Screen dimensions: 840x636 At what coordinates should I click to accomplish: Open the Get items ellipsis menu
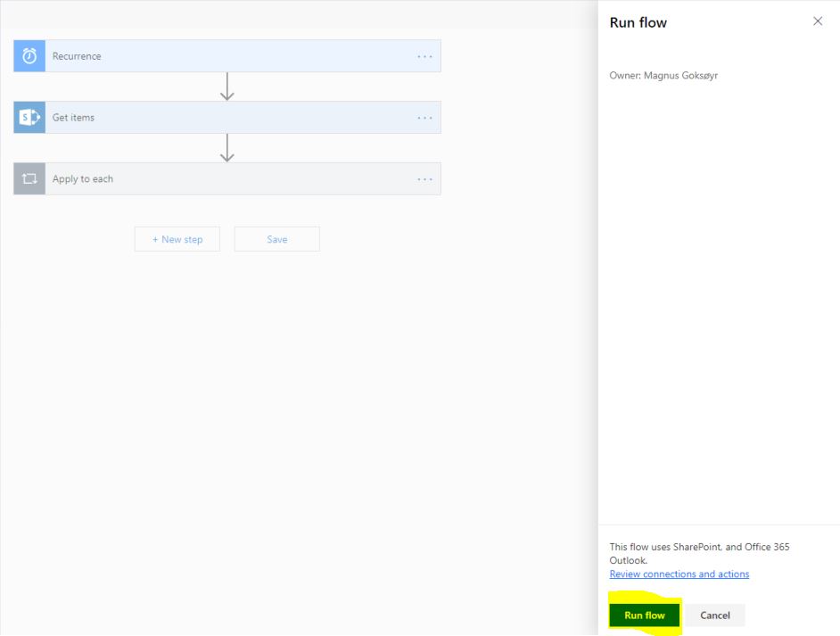(x=424, y=118)
